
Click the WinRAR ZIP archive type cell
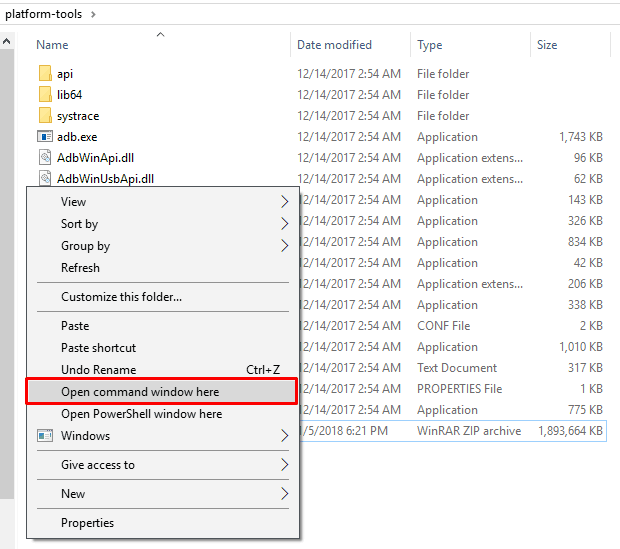point(469,430)
